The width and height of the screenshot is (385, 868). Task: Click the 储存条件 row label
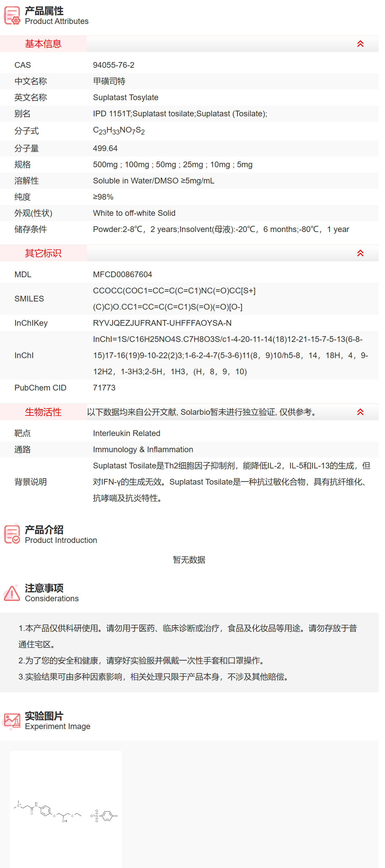31,229
